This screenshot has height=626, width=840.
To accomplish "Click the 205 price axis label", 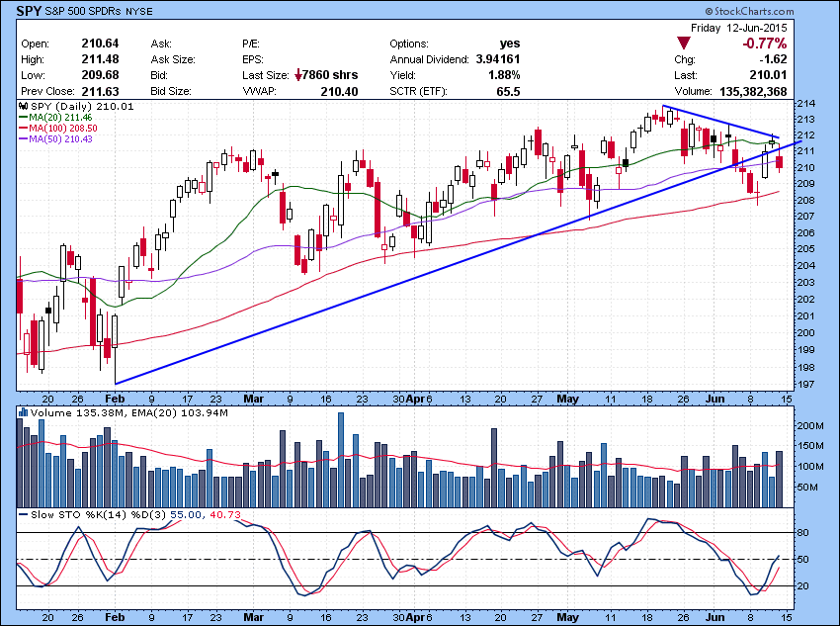I will pyautogui.click(x=805, y=248).
